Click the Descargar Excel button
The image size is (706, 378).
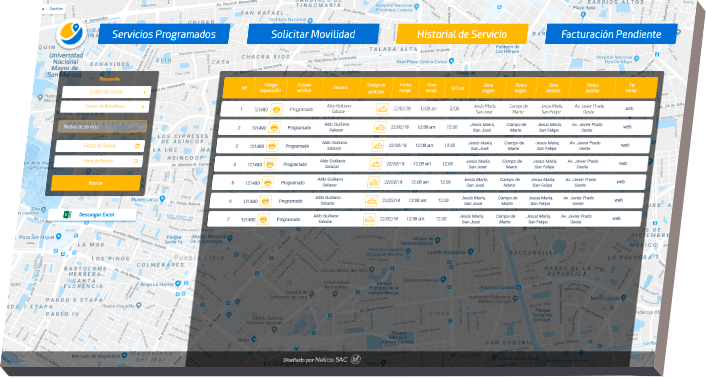(92, 215)
